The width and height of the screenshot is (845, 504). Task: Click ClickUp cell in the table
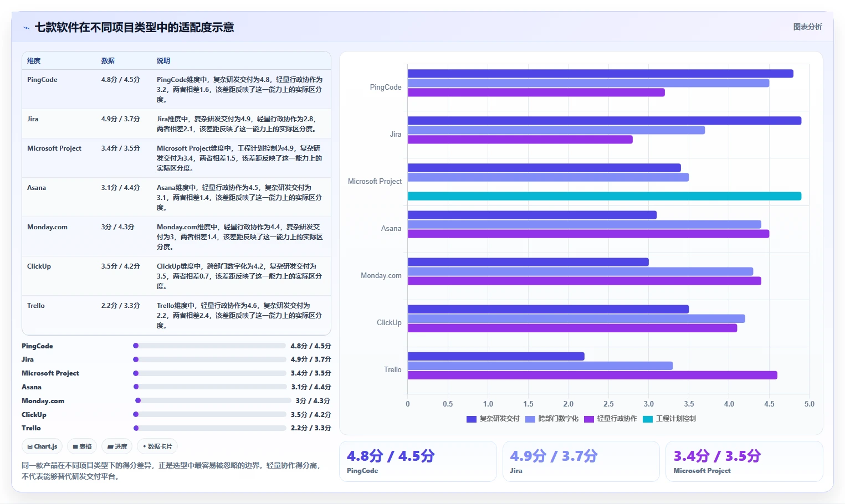coord(39,266)
